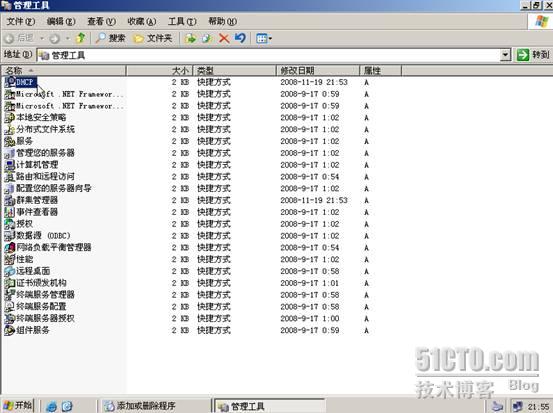553x413 pixels.
Task: Click the Undo toolbar icon
Action: [x=240, y=38]
